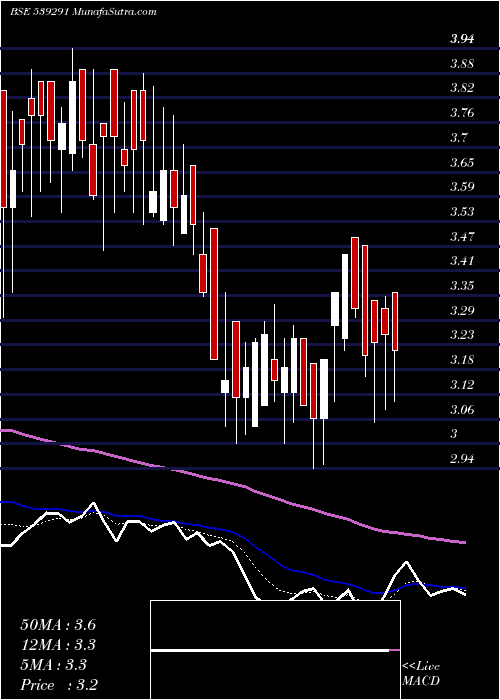
Task: Click the 3.88 price axis label
Action: [x=462, y=63]
